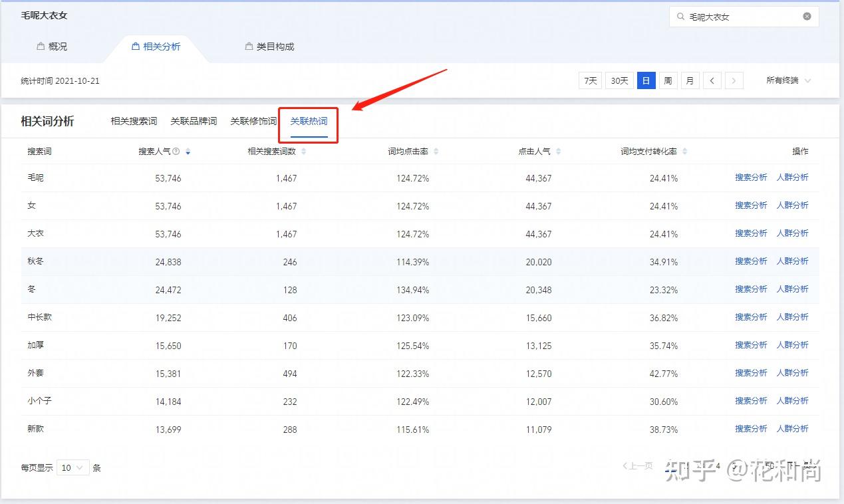Image resolution: width=844 pixels, height=504 pixels.
Task: Sort by 词均点击率 column arrows
Action: (436, 152)
